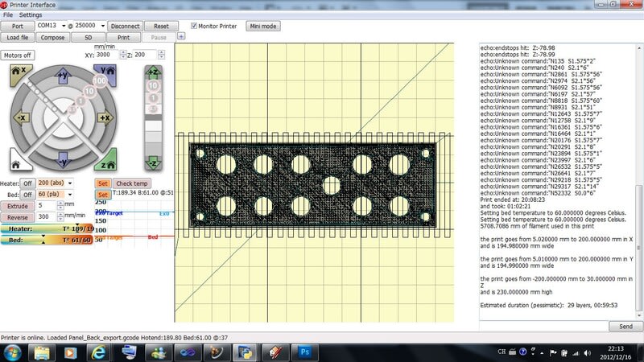Increase the XY feedrate with up stepper
The width and height of the screenshot is (644, 362).
click(123, 52)
